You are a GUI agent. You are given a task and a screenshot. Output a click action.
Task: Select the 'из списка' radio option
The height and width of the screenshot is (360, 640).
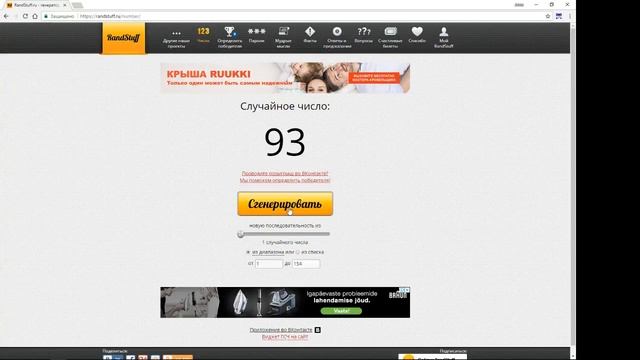point(298,252)
